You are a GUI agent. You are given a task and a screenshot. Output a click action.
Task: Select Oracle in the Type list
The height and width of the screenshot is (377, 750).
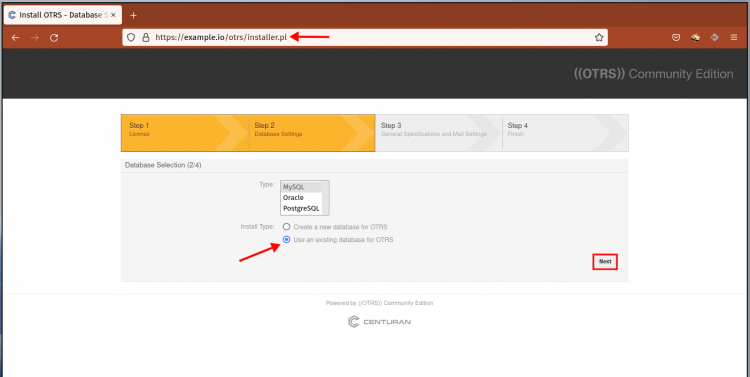[301, 198]
